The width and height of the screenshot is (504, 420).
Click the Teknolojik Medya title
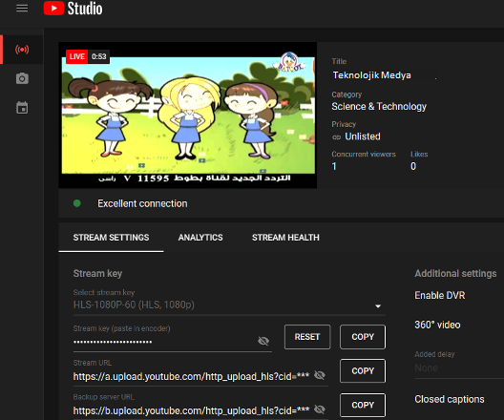[x=372, y=75]
